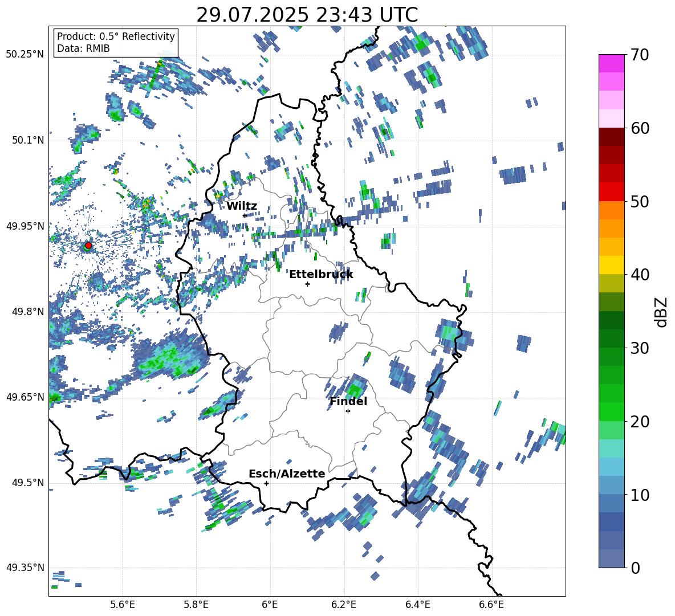The height and width of the screenshot is (616, 675).
Task: Click the title timestamp 29.07.2025 23:43 UTC
Action: click(x=307, y=15)
